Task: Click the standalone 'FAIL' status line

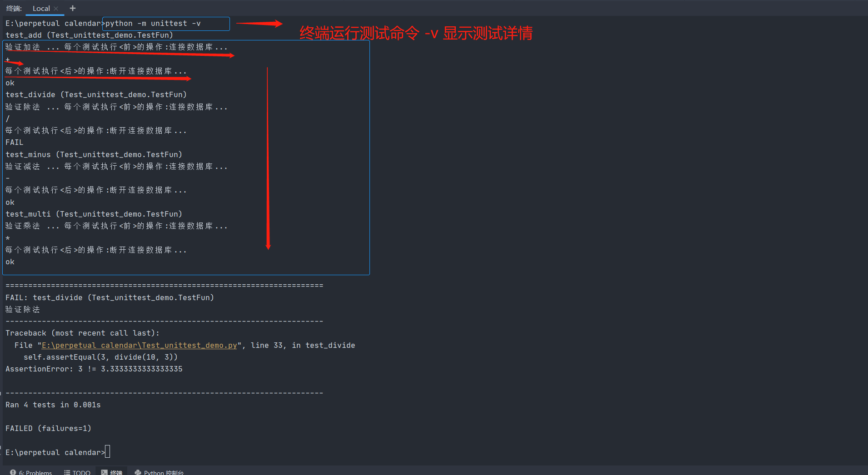Action: pyautogui.click(x=15, y=143)
